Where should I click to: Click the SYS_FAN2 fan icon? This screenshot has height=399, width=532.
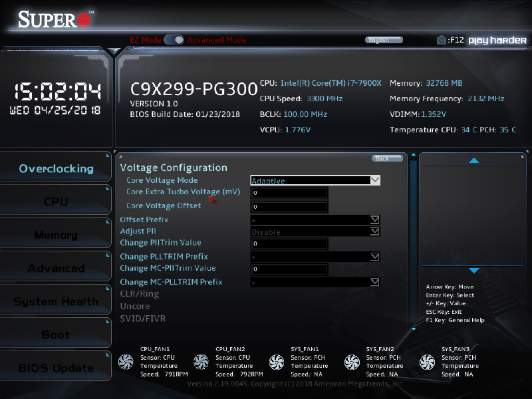[x=352, y=362]
